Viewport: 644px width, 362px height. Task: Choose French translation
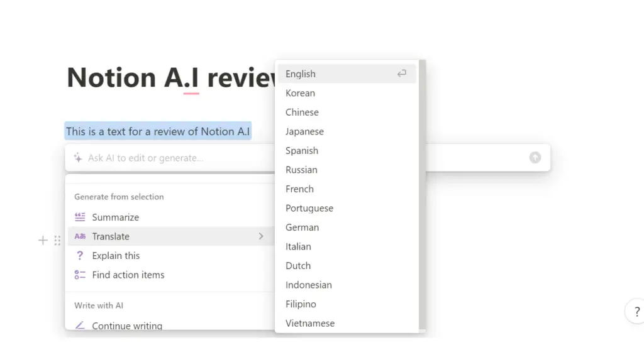pyautogui.click(x=347, y=189)
